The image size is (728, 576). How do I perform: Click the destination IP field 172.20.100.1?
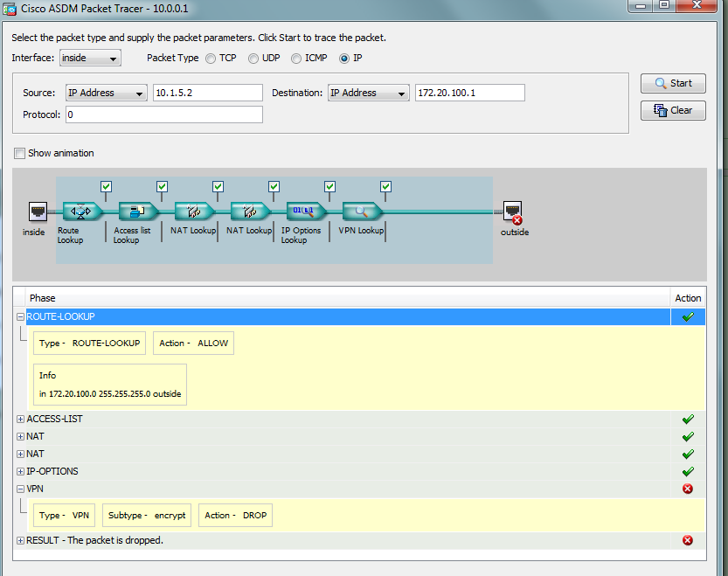coord(470,93)
